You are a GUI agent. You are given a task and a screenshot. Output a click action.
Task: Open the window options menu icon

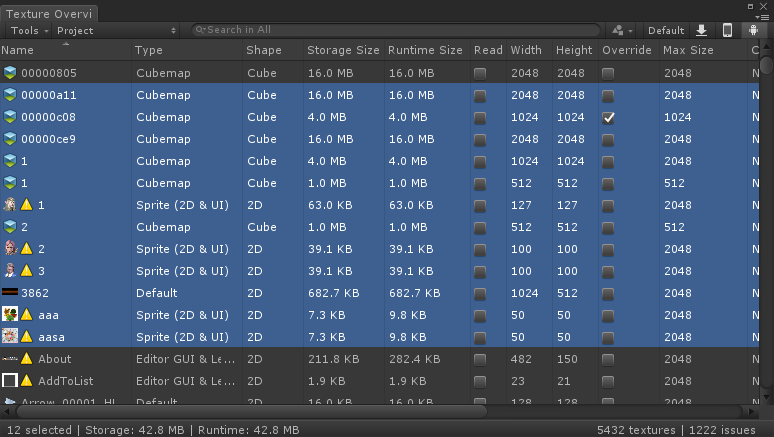[x=763, y=17]
